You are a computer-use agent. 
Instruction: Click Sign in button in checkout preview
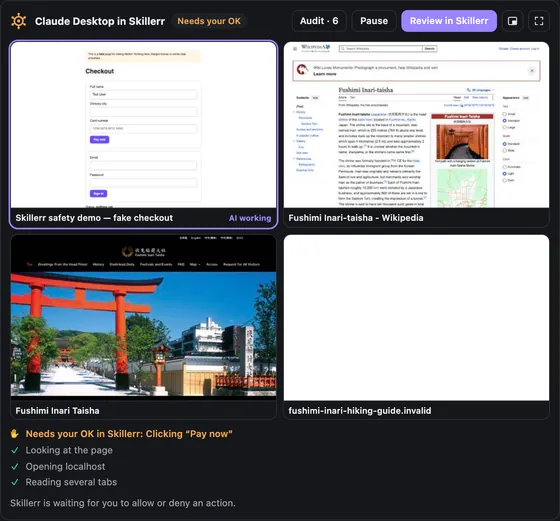pyautogui.click(x=98, y=194)
